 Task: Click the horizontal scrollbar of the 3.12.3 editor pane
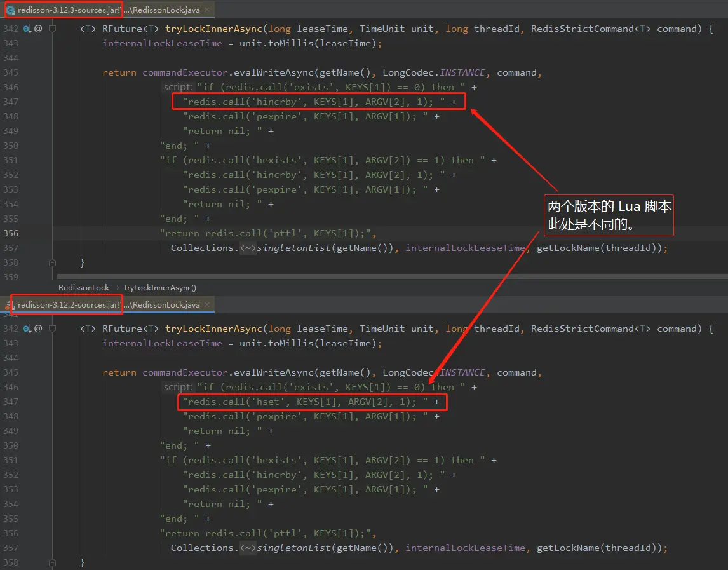click(393, 276)
